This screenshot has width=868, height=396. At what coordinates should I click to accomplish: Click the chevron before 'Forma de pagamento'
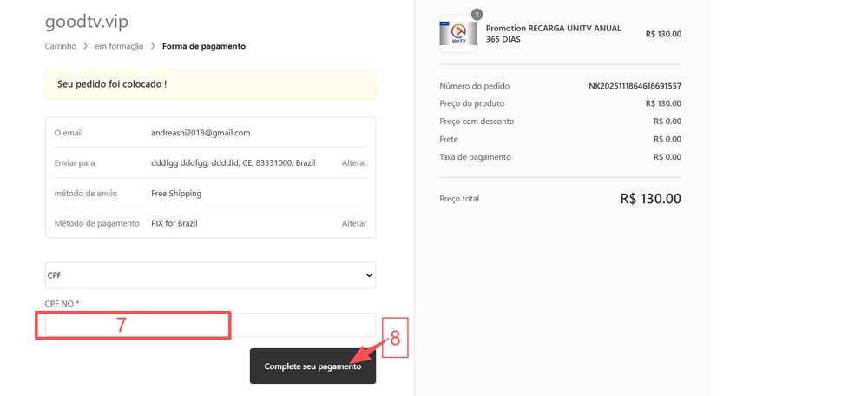pyautogui.click(x=153, y=46)
